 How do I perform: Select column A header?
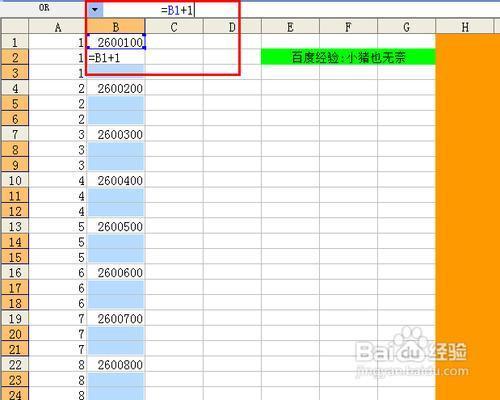click(x=58, y=27)
